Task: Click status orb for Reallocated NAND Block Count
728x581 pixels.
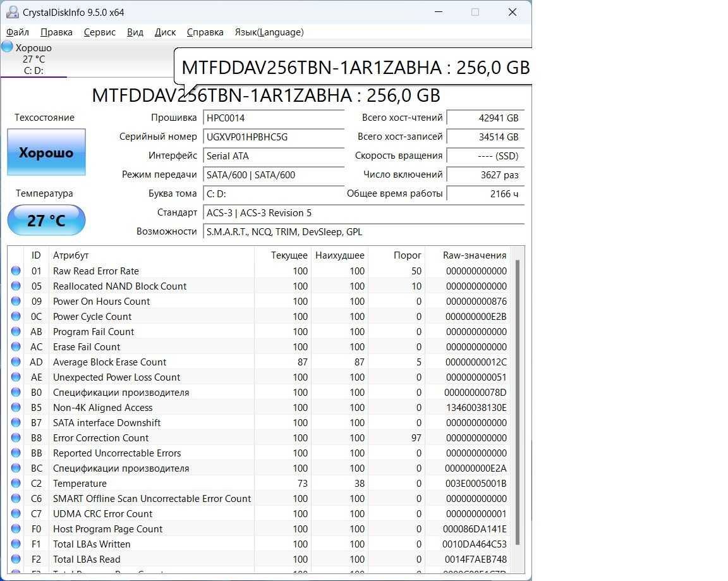Action: pos(16,286)
